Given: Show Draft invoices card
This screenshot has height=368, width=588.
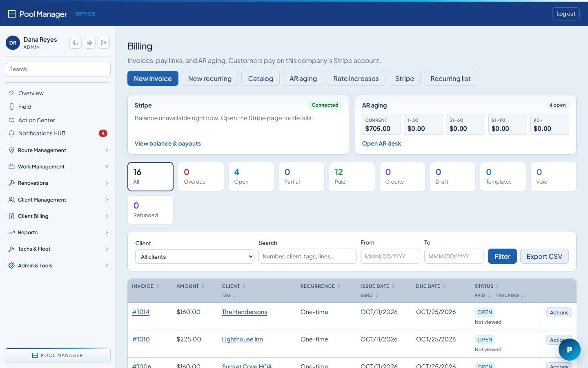Looking at the screenshot, I should tap(452, 177).
